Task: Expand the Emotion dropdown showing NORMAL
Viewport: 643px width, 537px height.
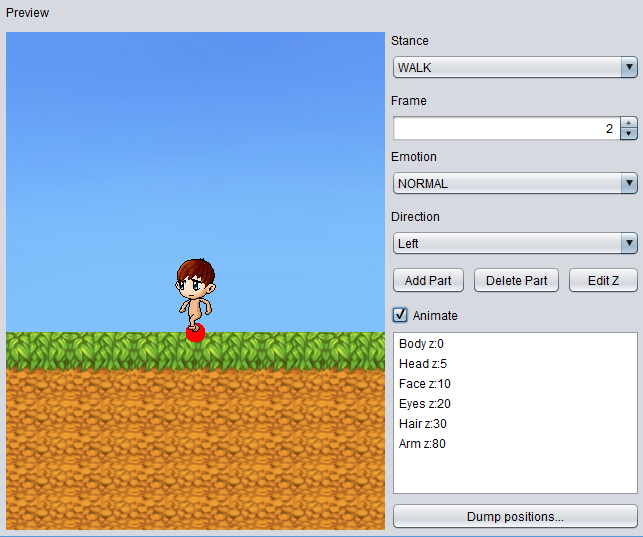Action: (514, 184)
